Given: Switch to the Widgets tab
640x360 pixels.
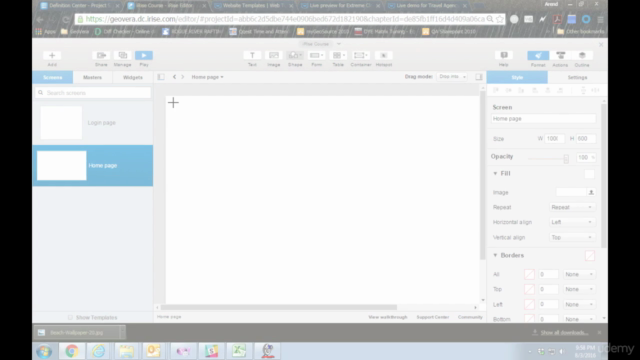Looking at the screenshot, I should [133, 77].
